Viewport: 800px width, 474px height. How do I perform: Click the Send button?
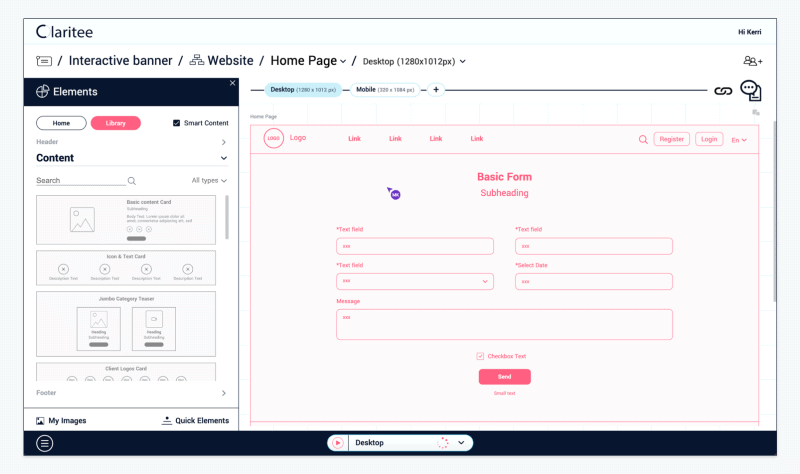[x=505, y=377]
